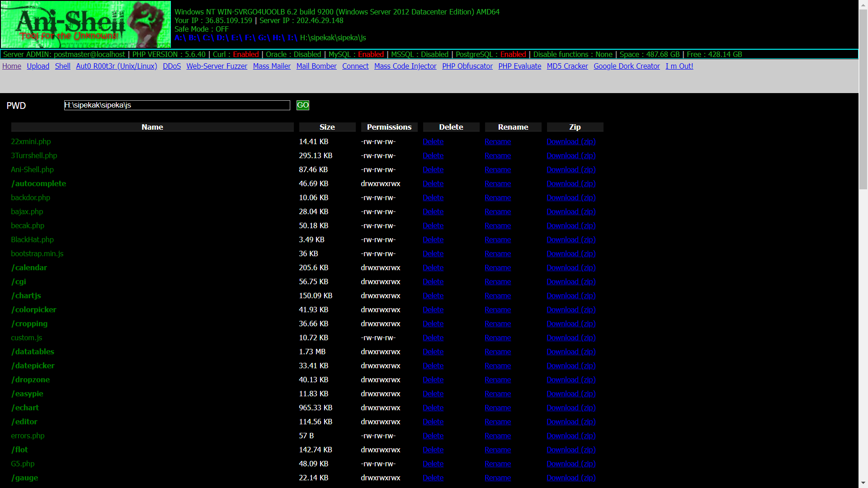Image resolution: width=868 pixels, height=488 pixels.
Task: Download zip of custom.js
Action: (x=571, y=338)
